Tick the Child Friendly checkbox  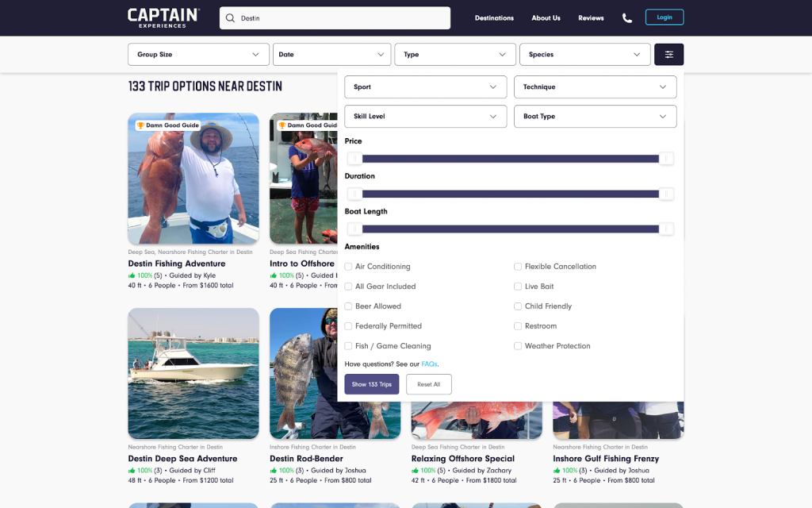tap(518, 306)
